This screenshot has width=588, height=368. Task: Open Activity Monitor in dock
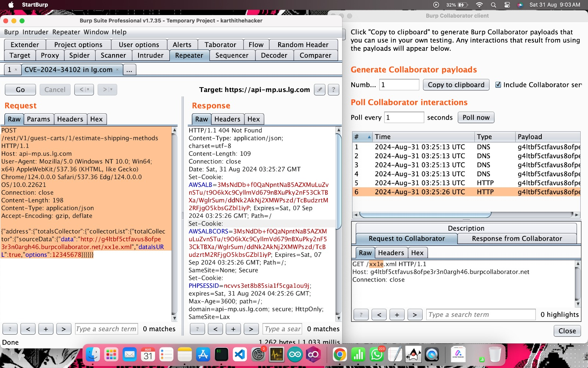coord(276,355)
